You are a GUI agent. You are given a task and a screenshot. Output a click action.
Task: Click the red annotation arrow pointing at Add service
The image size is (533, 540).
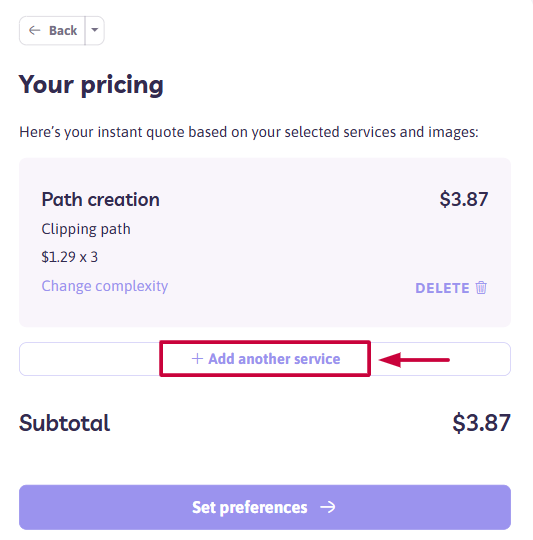coord(414,360)
